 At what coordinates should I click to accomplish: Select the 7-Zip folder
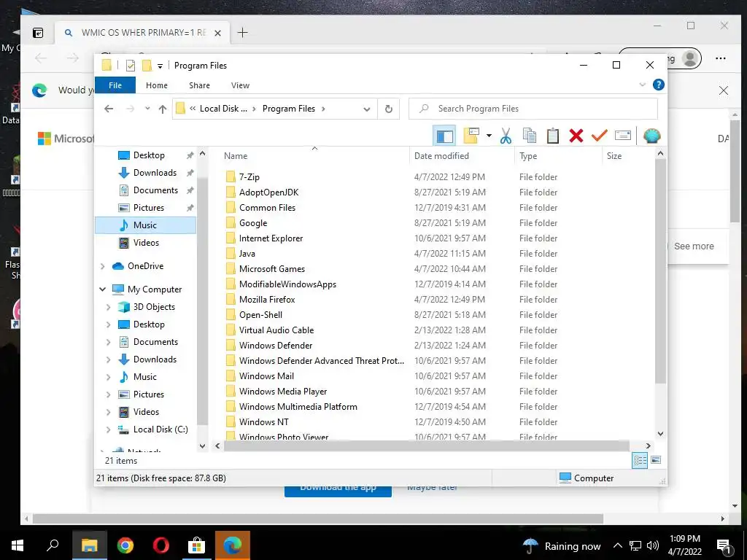click(249, 177)
